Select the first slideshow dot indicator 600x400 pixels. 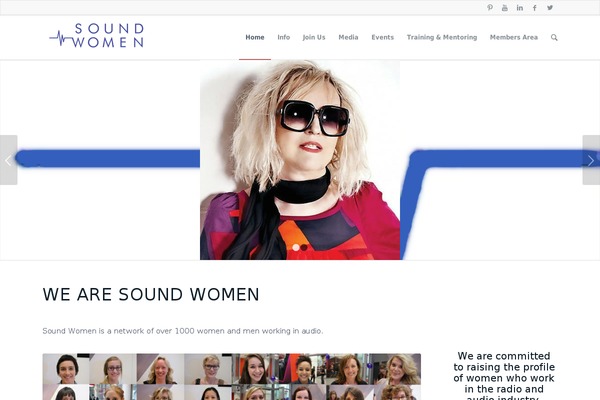(296, 248)
